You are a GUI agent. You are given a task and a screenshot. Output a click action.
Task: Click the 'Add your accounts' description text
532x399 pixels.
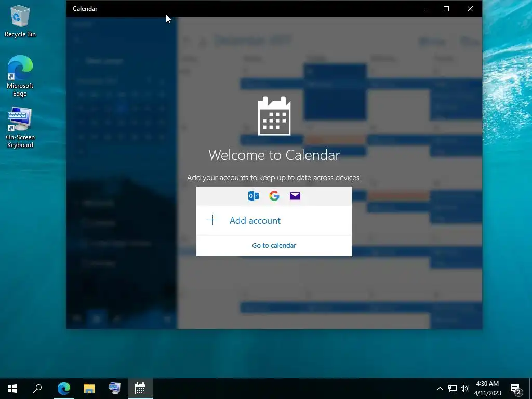click(274, 178)
